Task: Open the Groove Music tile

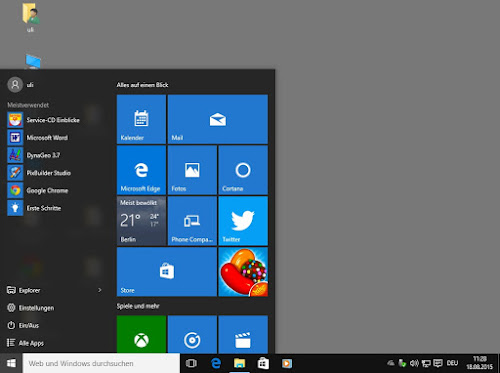Action: [x=192, y=334]
